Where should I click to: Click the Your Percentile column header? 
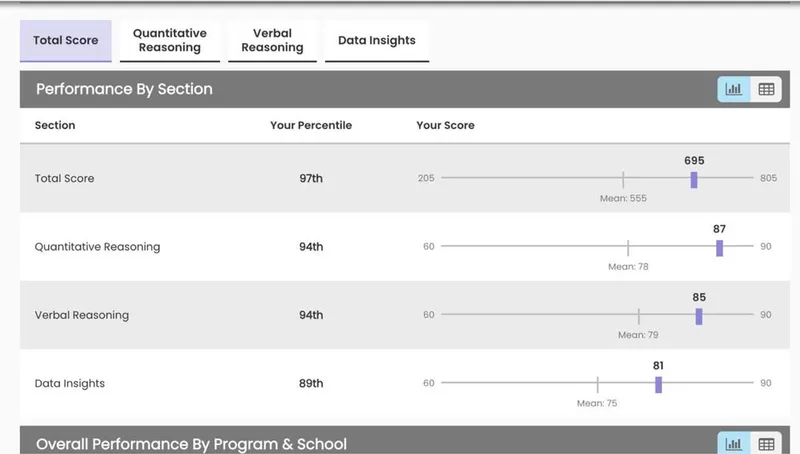click(311, 125)
